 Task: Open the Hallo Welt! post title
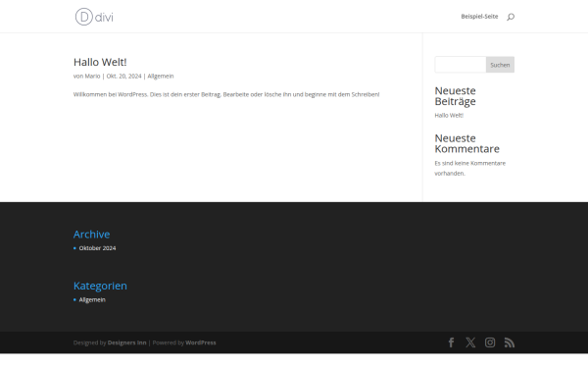100,62
